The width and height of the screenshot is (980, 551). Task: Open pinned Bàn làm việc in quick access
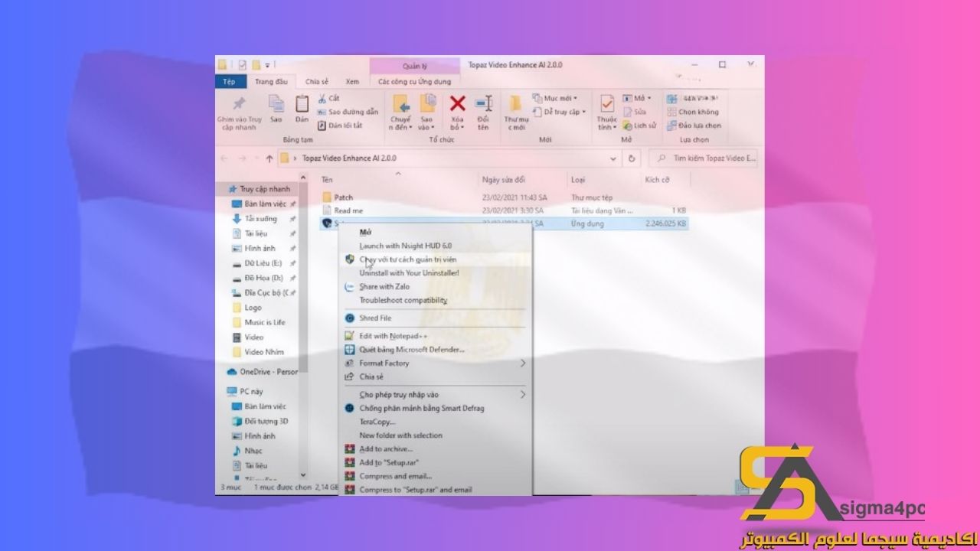(265, 204)
